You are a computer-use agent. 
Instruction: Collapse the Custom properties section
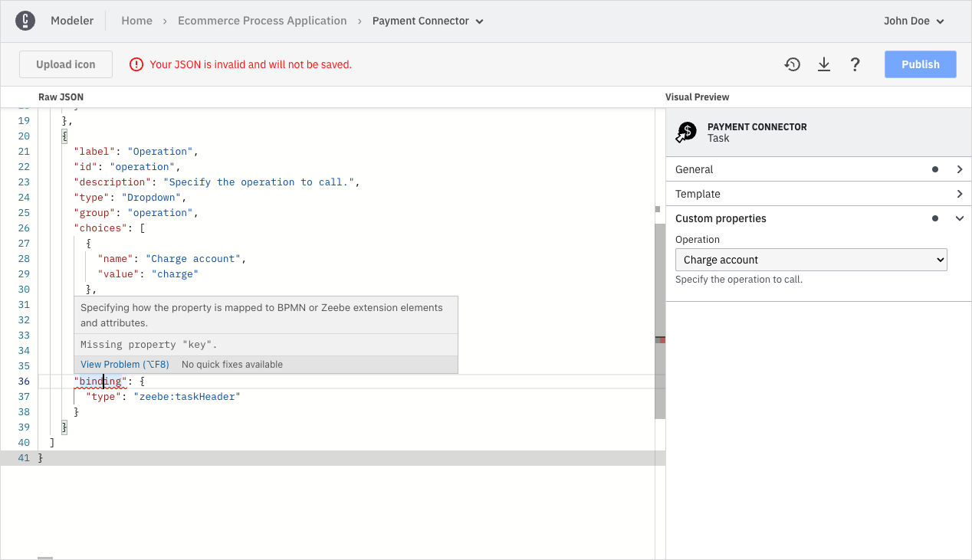[x=959, y=218]
